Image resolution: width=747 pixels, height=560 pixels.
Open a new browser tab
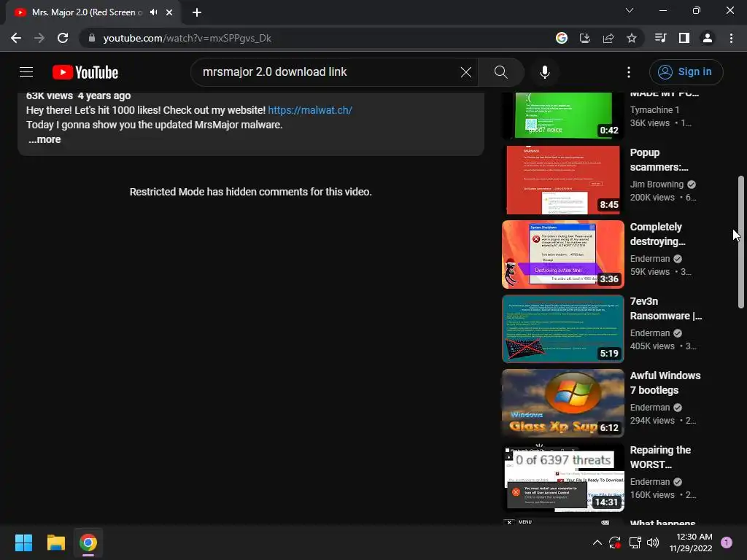197,12
